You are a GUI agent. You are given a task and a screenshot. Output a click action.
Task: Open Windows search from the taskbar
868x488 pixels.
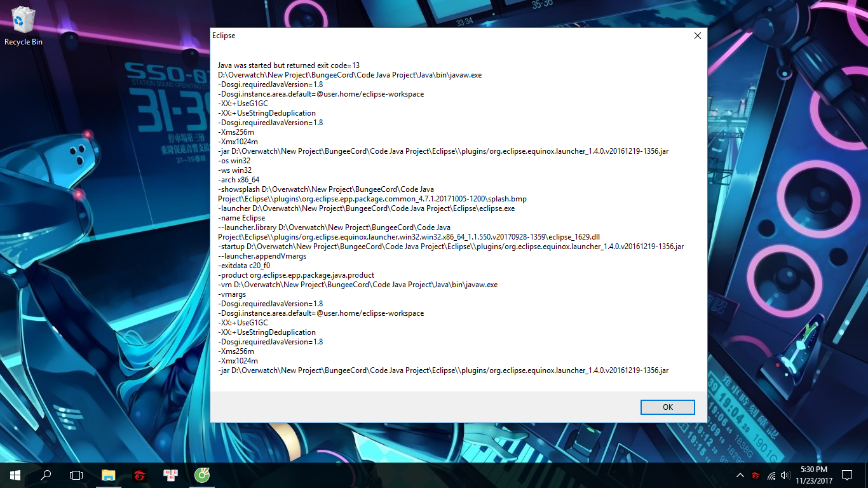[x=46, y=475]
